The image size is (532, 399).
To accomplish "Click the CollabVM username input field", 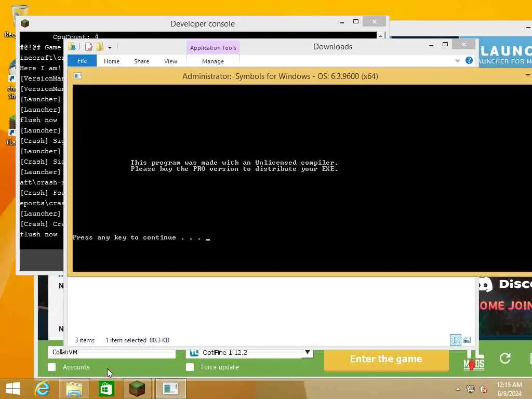I will click(x=112, y=353).
